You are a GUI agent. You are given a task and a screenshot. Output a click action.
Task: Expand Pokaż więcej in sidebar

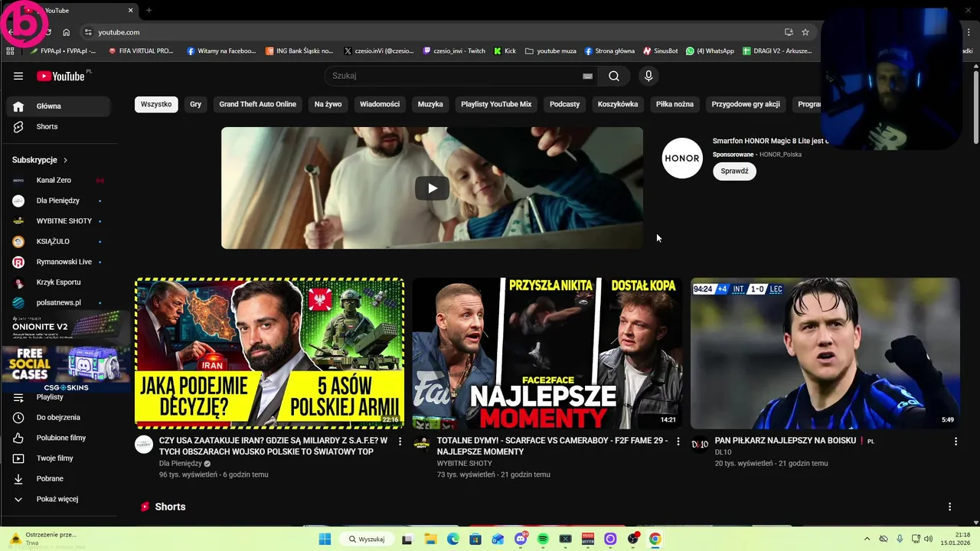click(59, 499)
